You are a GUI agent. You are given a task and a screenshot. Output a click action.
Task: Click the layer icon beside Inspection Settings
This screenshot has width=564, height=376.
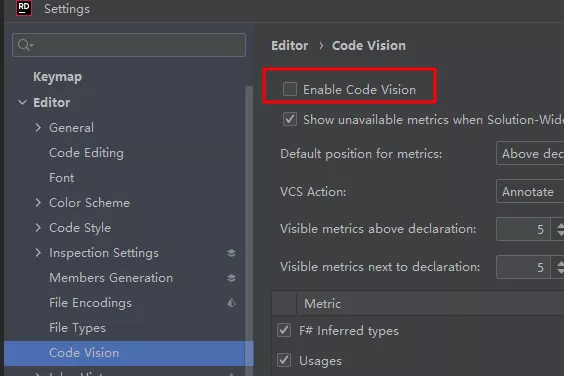[231, 253]
